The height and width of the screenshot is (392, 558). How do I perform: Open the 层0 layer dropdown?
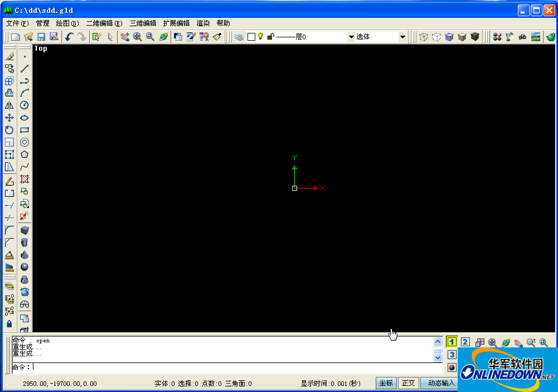351,37
